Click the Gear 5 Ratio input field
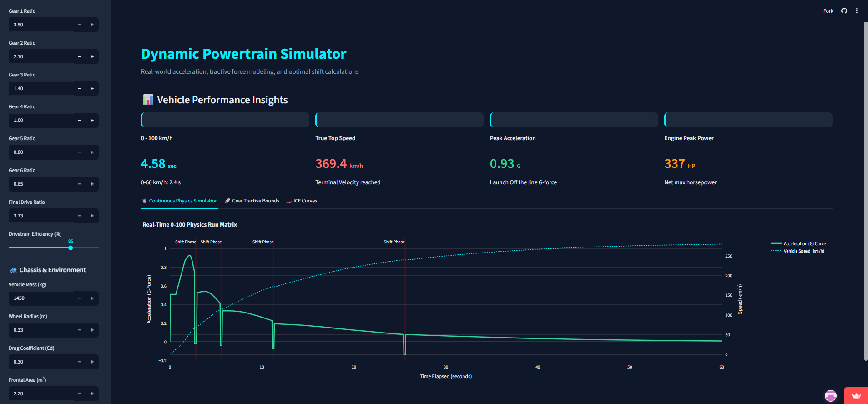Image resolution: width=868 pixels, height=404 pixels. coord(41,152)
